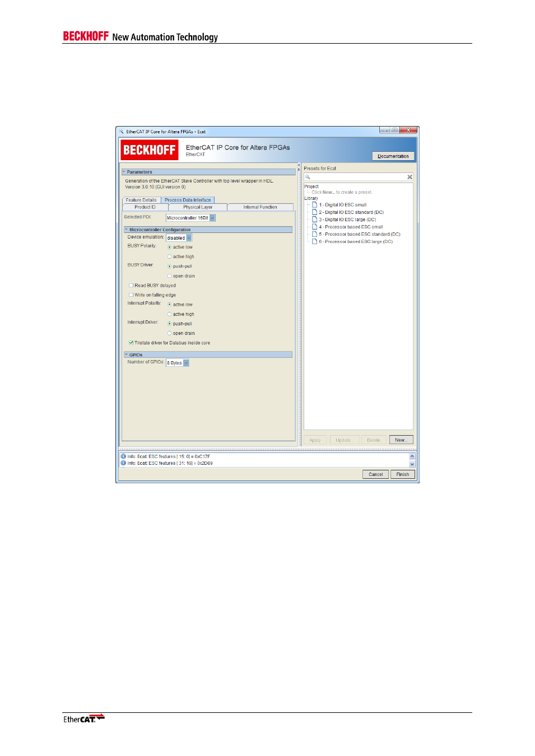Select preset '6 - Processor based ESC large (DC)'
Image resolution: width=535 pixels, height=756 pixels.
[356, 241]
